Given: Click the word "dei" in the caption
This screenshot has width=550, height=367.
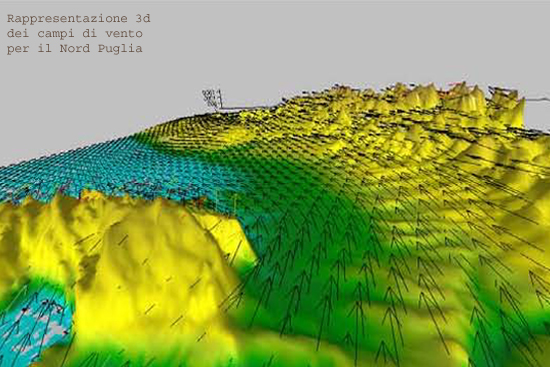Looking at the screenshot, I should tap(18, 33).
